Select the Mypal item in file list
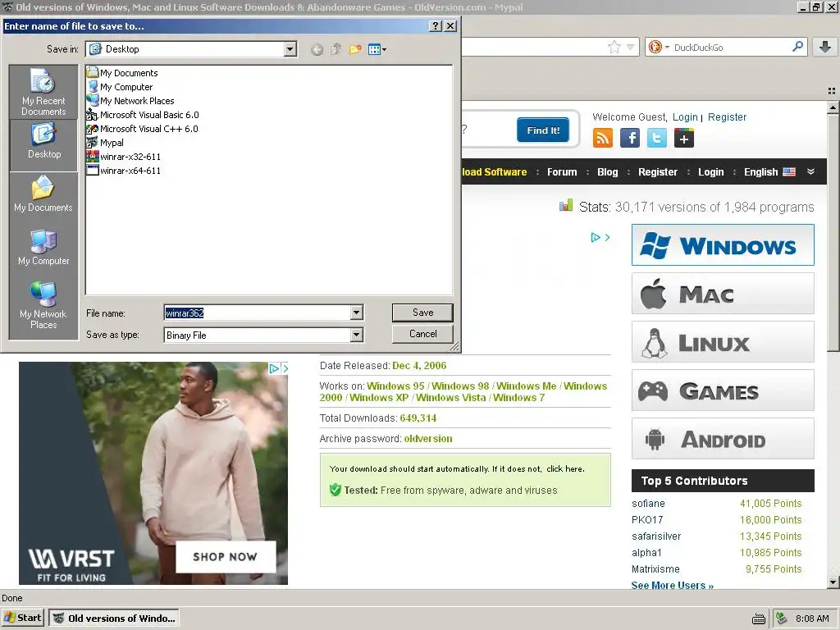 [x=106, y=143]
